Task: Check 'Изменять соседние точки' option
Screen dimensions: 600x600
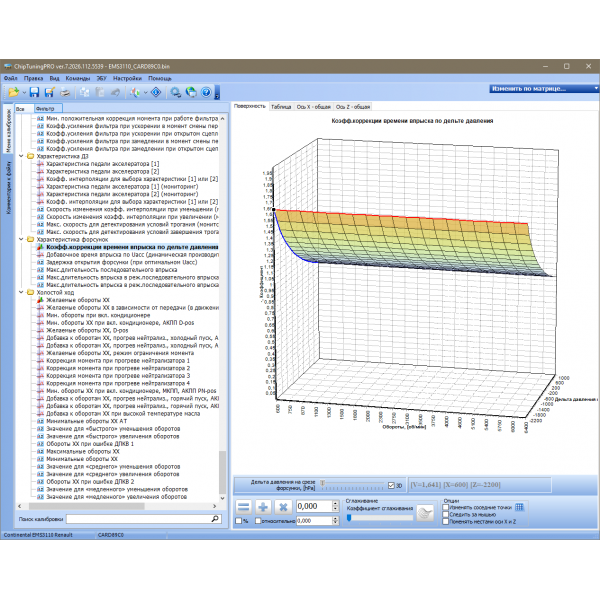Action: [446, 507]
